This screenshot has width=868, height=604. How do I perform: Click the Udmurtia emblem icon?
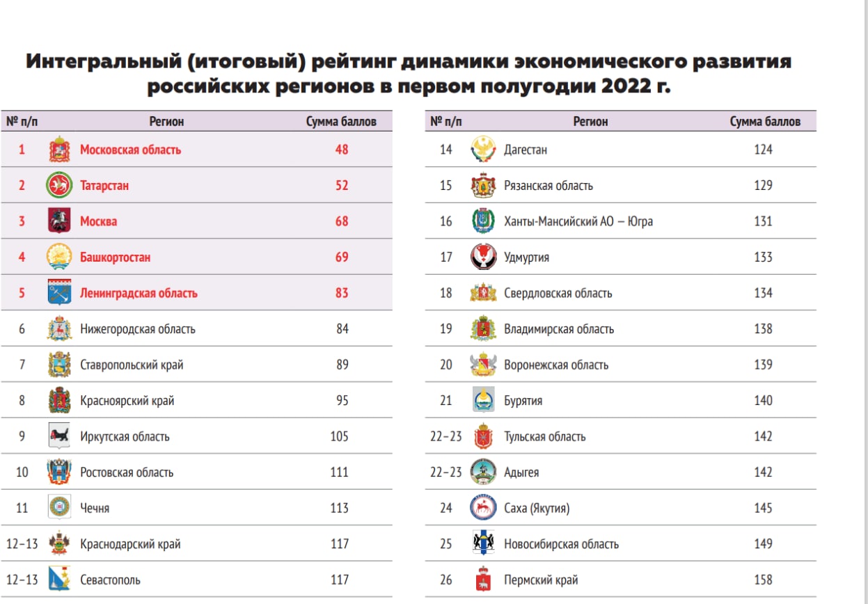483,257
